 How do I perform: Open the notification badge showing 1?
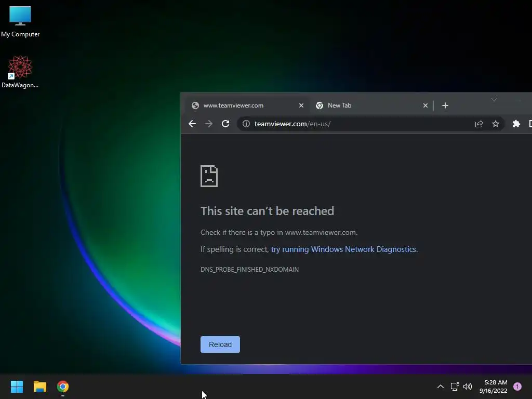coord(517,387)
